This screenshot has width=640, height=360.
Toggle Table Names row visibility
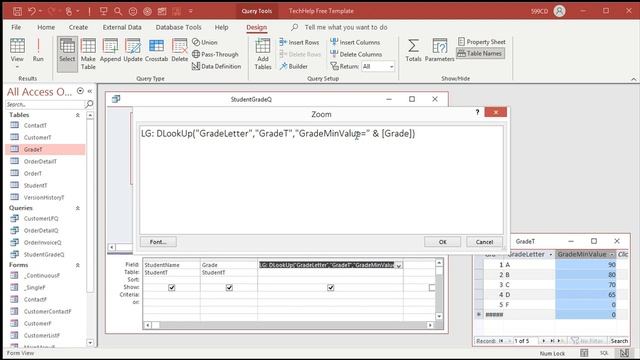tap(480, 53)
